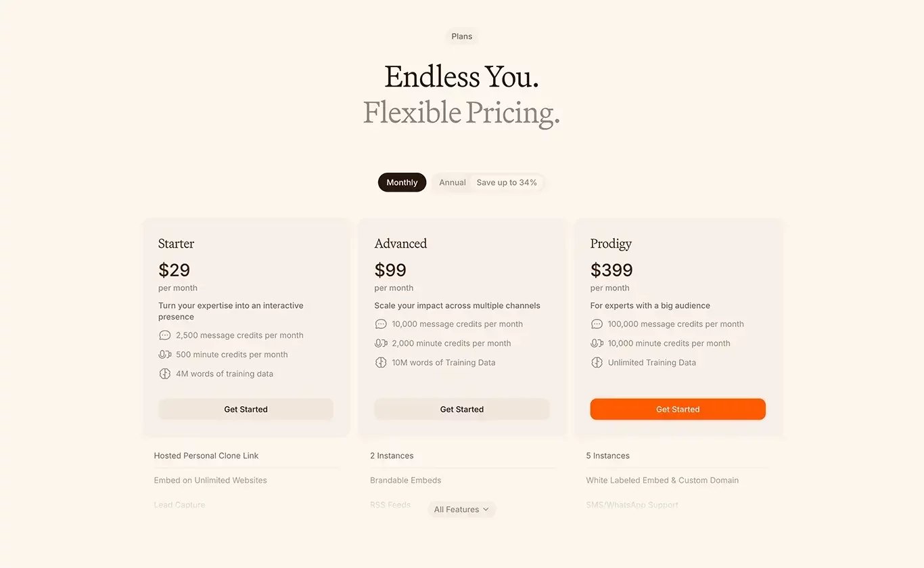The width and height of the screenshot is (924, 568).
Task: Click the Save up to 34% label
Action: [x=507, y=182]
